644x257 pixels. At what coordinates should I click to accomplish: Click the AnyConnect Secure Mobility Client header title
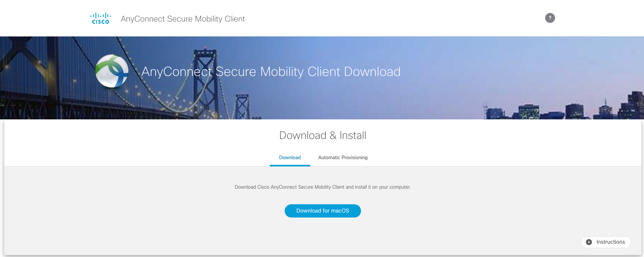pos(183,19)
